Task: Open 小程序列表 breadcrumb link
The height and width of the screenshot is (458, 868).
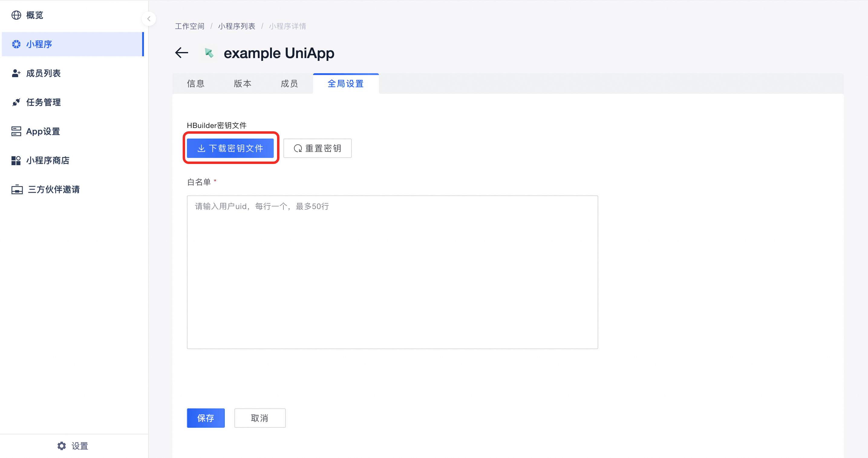Action: [x=237, y=26]
